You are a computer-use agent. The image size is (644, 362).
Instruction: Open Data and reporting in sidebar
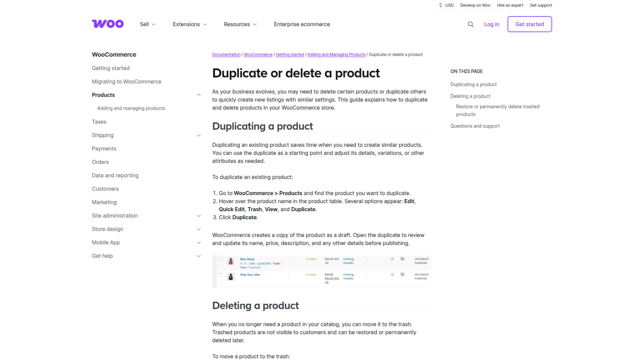pos(115,175)
